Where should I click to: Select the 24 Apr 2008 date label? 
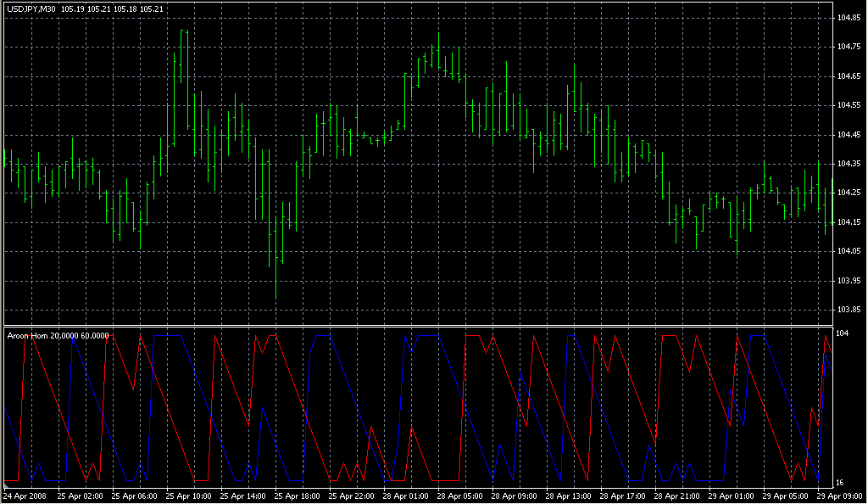25,495
